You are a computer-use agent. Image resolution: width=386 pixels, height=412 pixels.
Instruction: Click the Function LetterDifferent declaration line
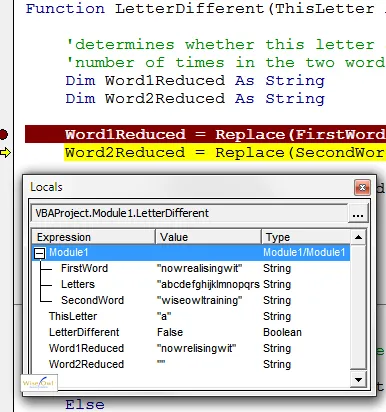pos(206,8)
